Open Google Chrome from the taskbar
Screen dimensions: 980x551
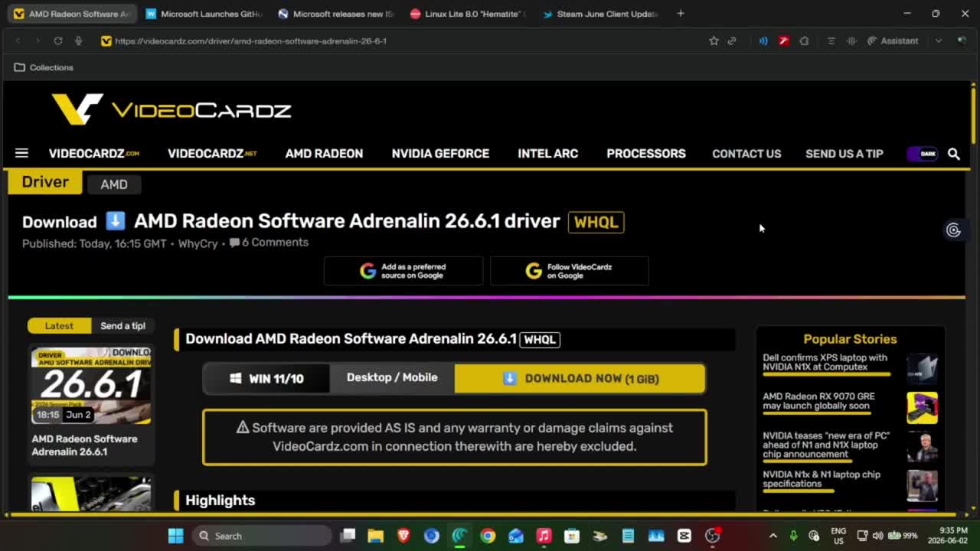pos(488,536)
